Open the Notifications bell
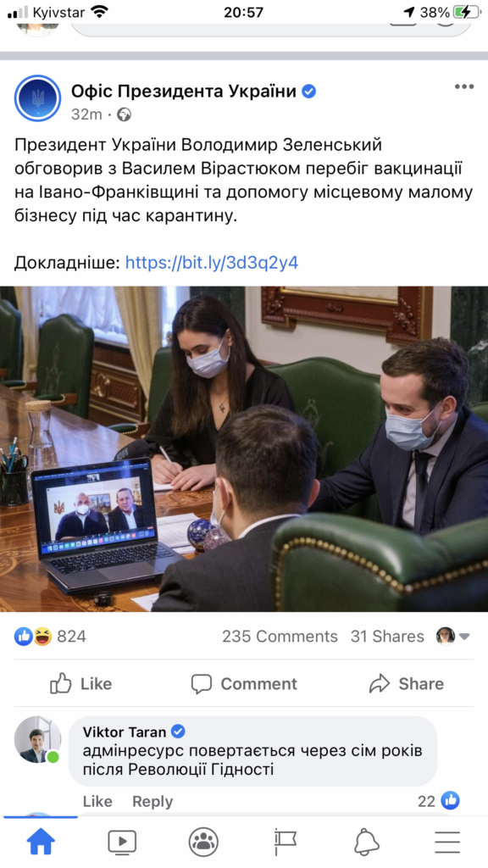488x868 pixels. [x=366, y=843]
